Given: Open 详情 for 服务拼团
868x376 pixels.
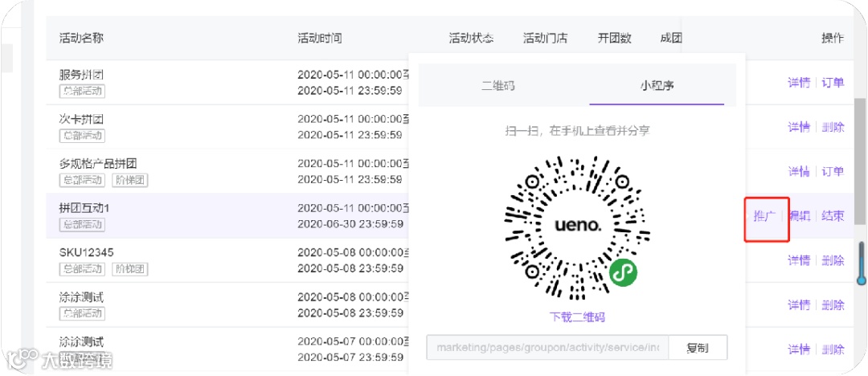Looking at the screenshot, I should pos(799,83).
